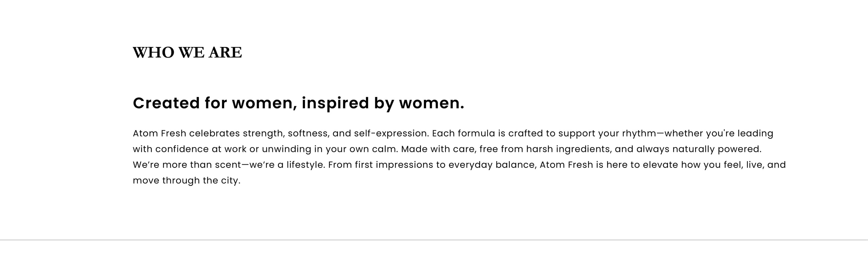868x255 pixels.
Task: Click the final word women. in subheading
Action: point(432,103)
